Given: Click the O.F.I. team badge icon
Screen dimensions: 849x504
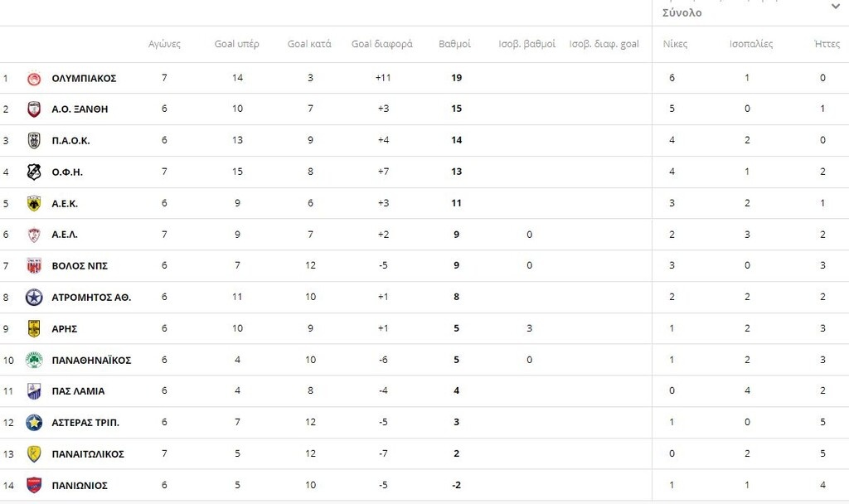Looking at the screenshot, I should point(34,172).
